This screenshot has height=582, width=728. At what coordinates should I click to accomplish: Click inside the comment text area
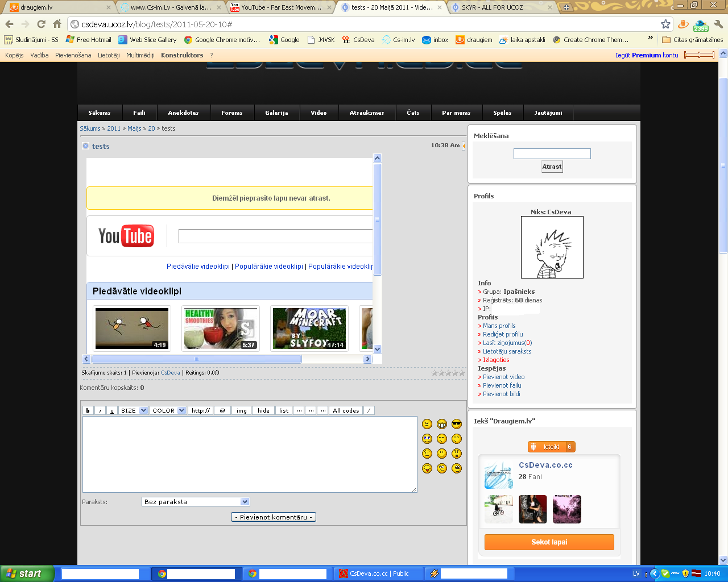pyautogui.click(x=250, y=455)
